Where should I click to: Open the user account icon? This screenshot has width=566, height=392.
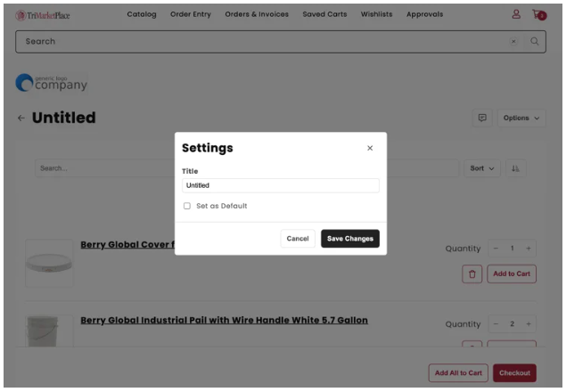(x=516, y=14)
